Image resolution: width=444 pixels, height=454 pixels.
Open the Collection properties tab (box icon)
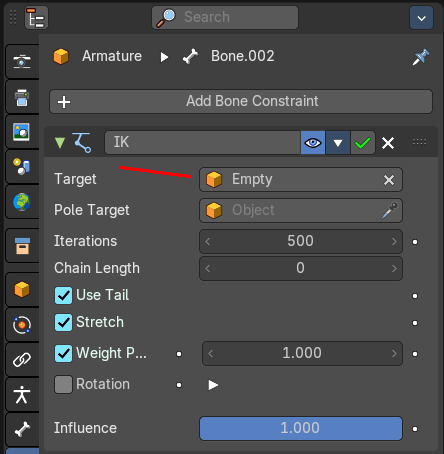(22, 246)
